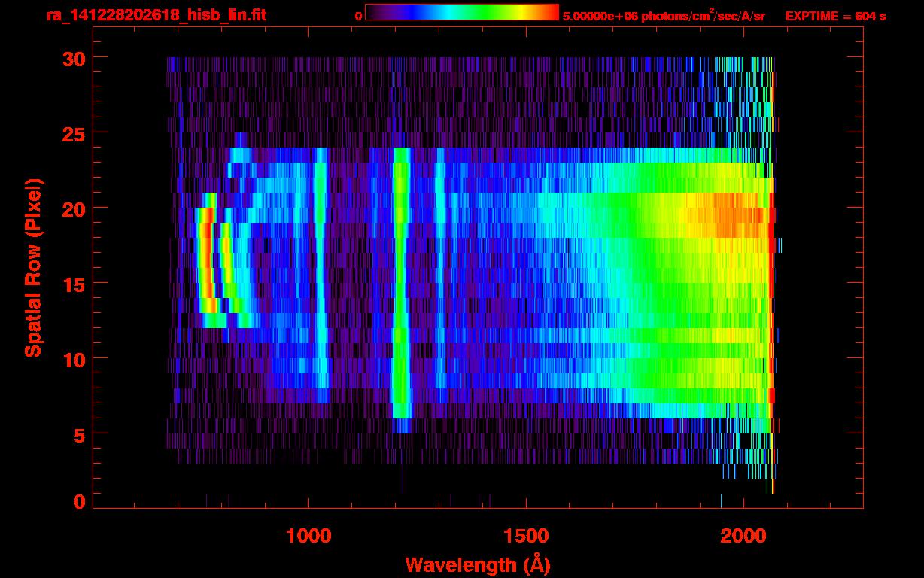Viewport: 924px width, 578px height.
Task: Click the green emission line near 1216 Å
Action: tap(401, 283)
